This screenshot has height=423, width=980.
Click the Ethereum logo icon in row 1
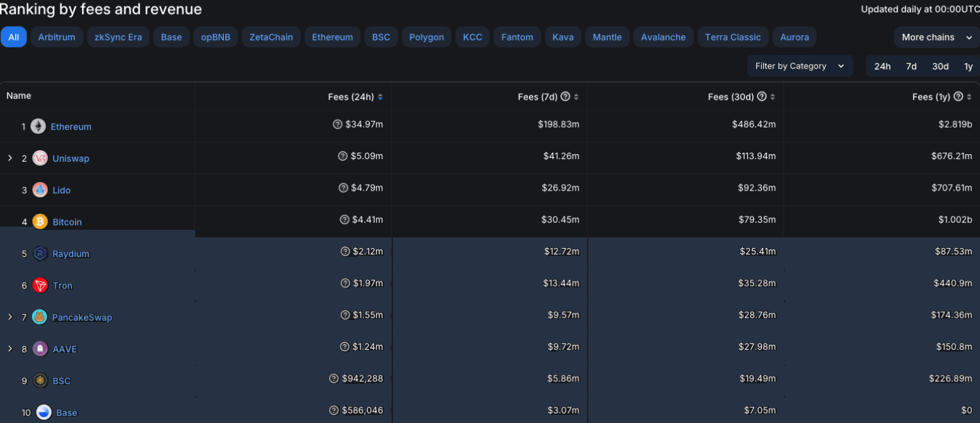[x=38, y=126]
